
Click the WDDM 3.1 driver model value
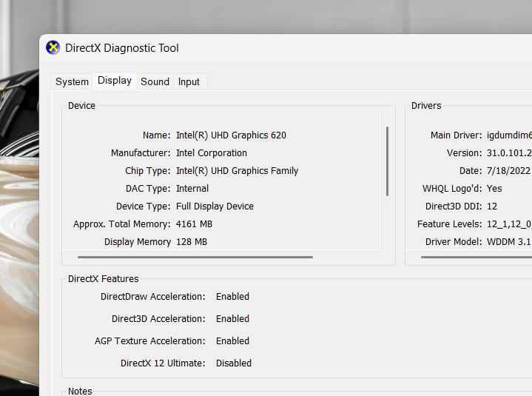click(508, 242)
